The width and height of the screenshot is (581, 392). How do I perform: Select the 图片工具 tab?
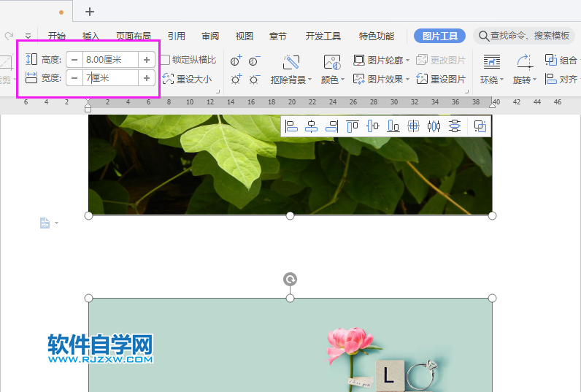(x=440, y=36)
